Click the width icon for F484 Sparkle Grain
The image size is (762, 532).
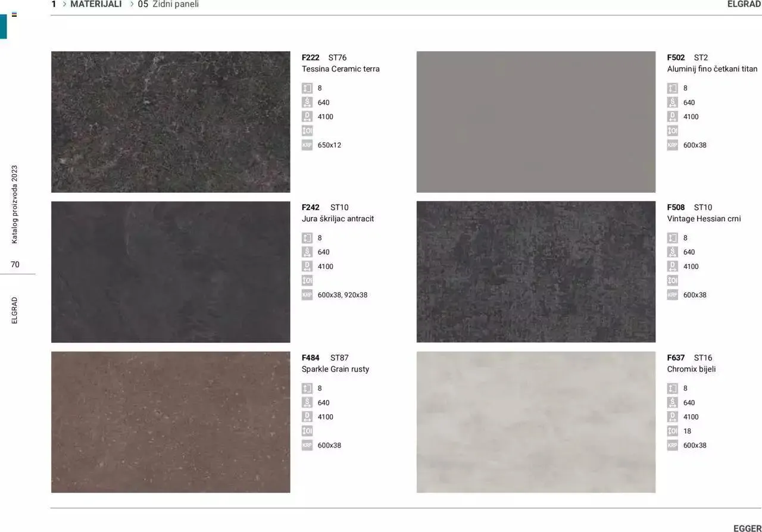coord(307,403)
